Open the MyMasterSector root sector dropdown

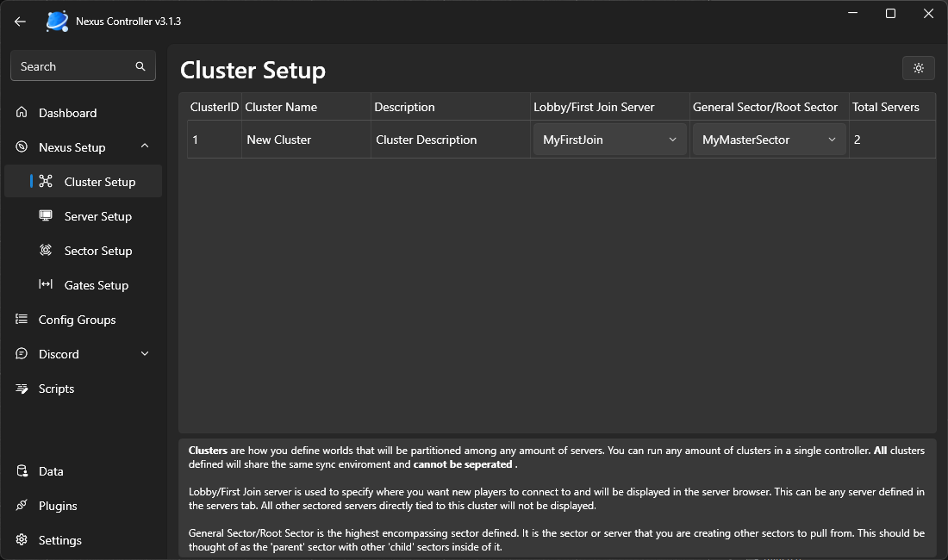(769, 140)
